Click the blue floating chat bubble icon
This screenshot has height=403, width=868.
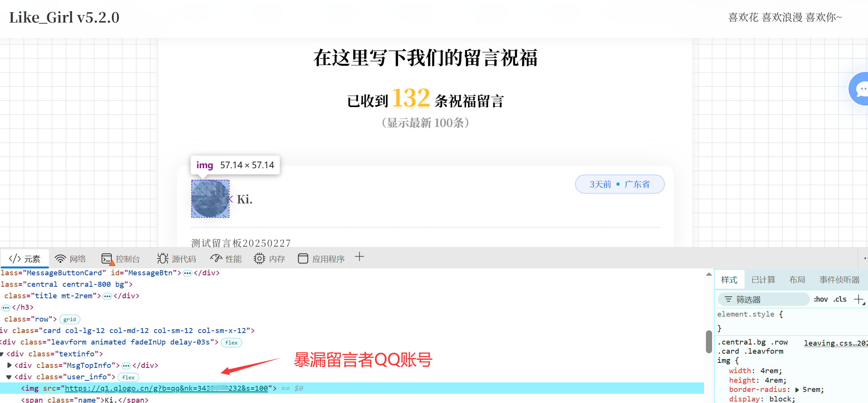pyautogui.click(x=861, y=89)
